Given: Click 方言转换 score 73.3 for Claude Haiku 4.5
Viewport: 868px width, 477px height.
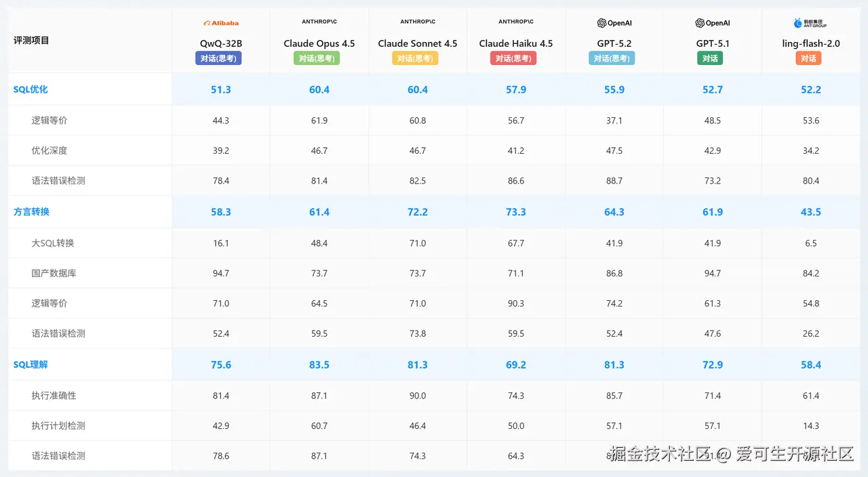Looking at the screenshot, I should coord(516,212).
